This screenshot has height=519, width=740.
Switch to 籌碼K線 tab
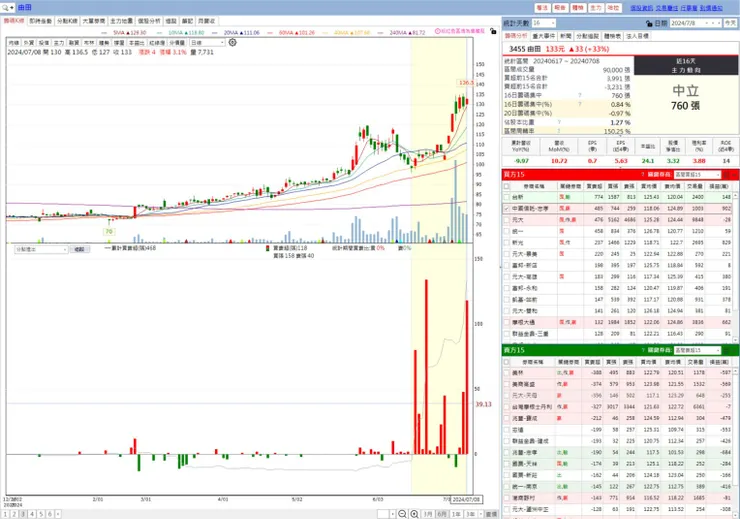click(x=14, y=21)
